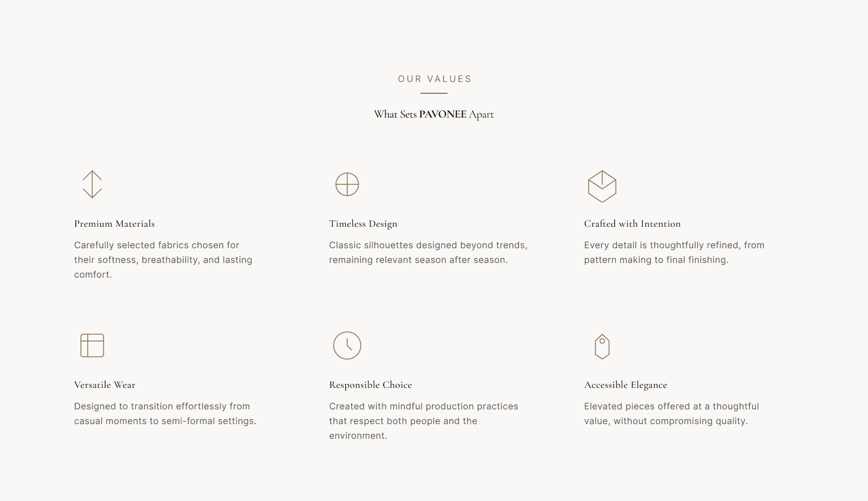868x501 pixels.
Task: Click the price tag Accessible Elegance icon
Action: (602, 346)
